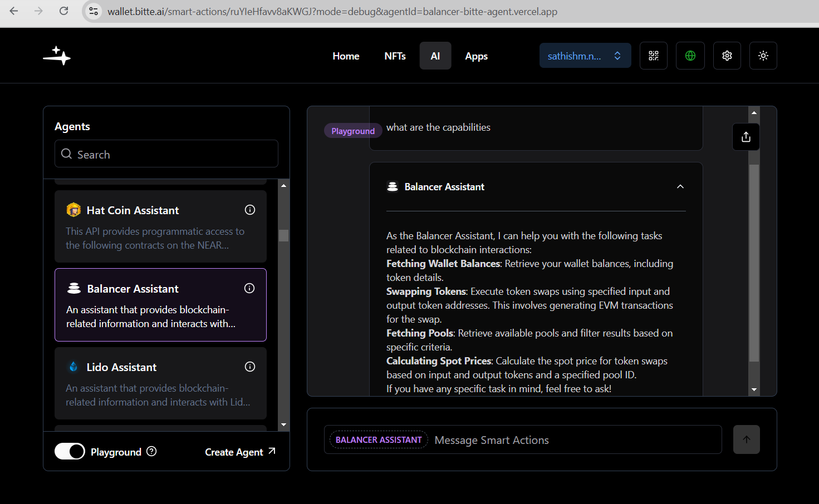This screenshot has height=504, width=819.
Task: Open the QR code scanner
Action: (654, 56)
